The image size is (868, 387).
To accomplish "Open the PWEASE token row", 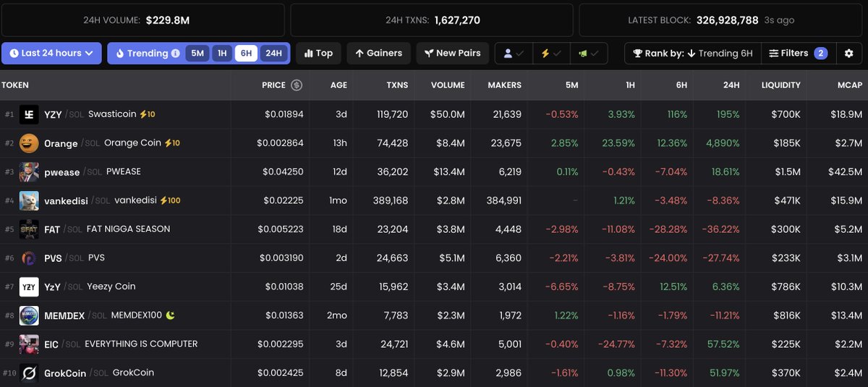I will coord(434,172).
